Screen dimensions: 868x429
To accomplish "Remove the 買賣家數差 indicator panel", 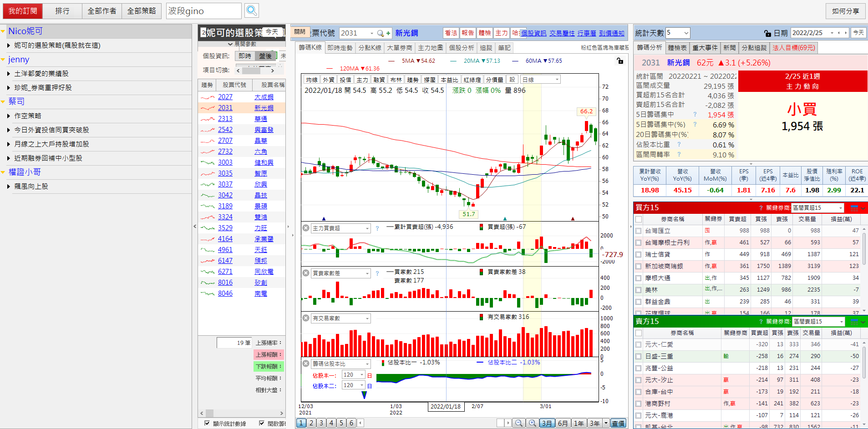I will (306, 273).
